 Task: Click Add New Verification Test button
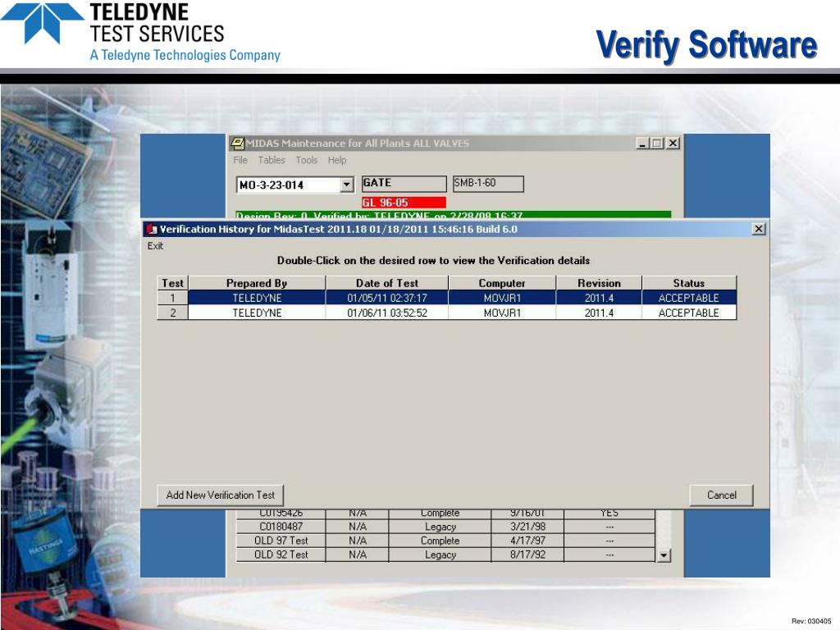[x=220, y=495]
